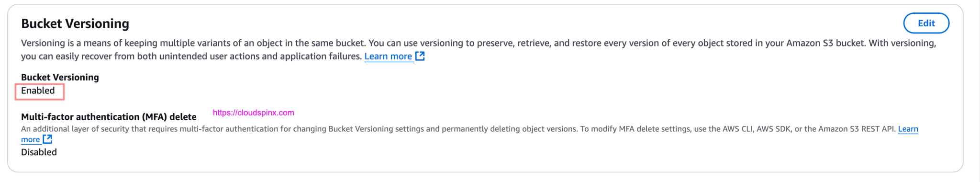Click external-link icon beside versioning Learn more
Screen dimensions: 980x182
(x=420, y=56)
